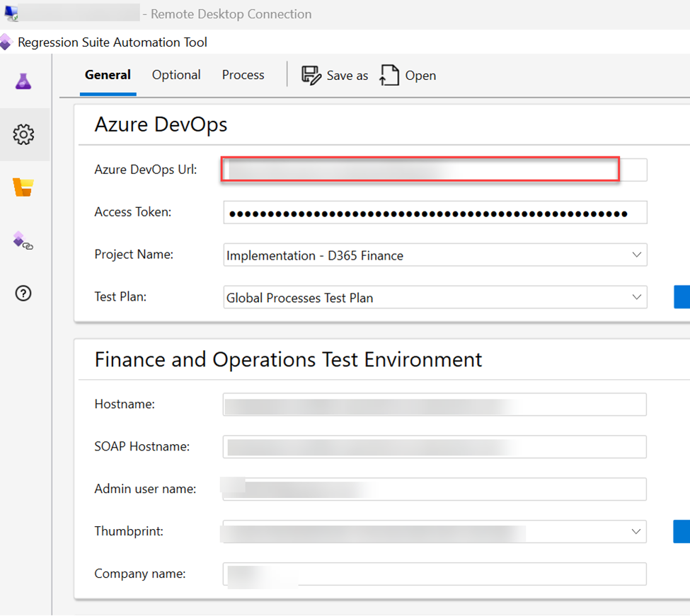Click the Azure DevOps icon in the sidebar
690x616 pixels.
pos(23,187)
